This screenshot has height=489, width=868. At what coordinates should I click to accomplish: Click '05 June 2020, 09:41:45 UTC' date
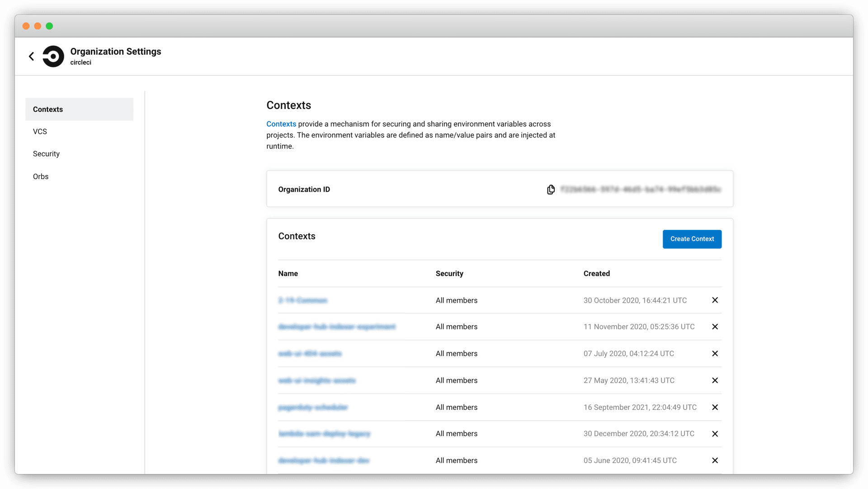click(630, 461)
